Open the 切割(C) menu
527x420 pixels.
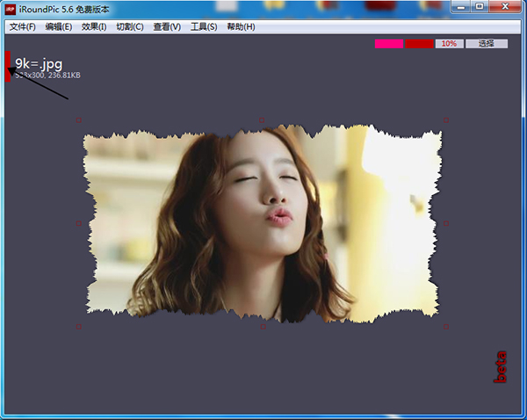click(130, 27)
